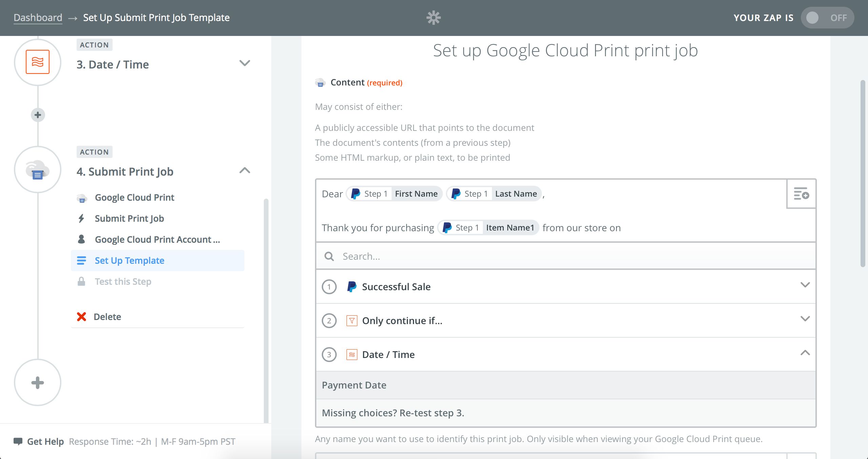Toggle the Zap ON/OFF switch

pos(827,18)
